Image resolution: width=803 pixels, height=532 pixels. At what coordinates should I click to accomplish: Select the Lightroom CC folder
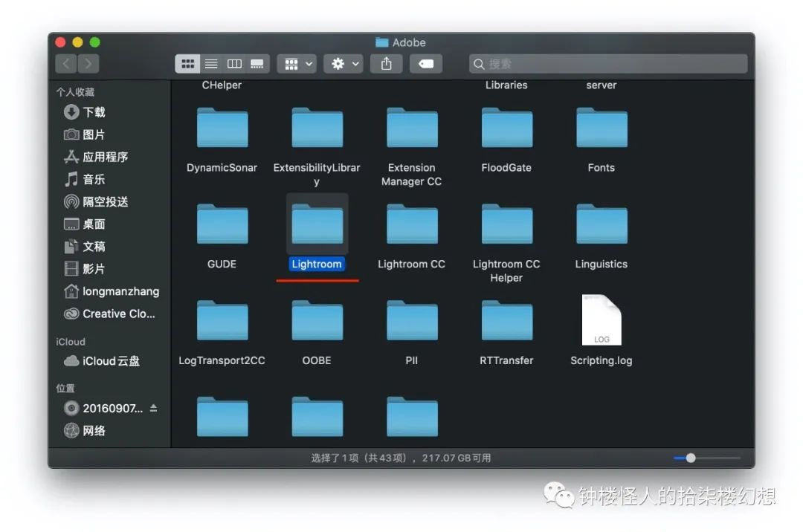click(x=412, y=224)
